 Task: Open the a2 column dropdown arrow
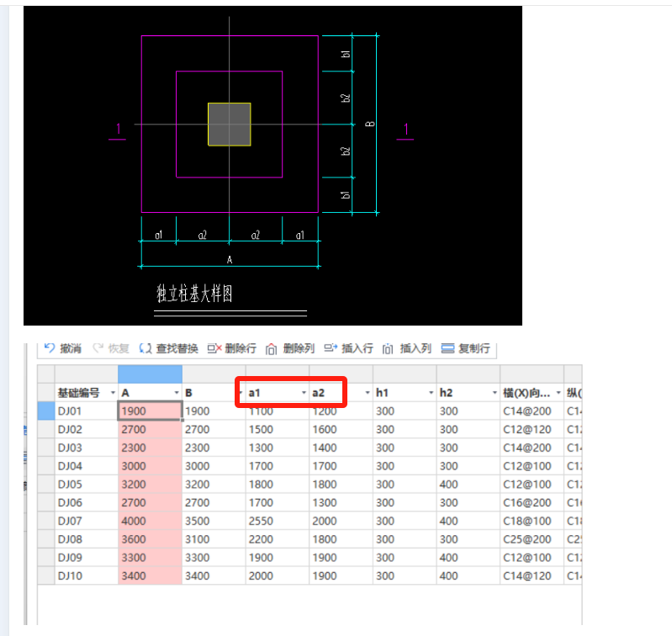pyautogui.click(x=368, y=393)
